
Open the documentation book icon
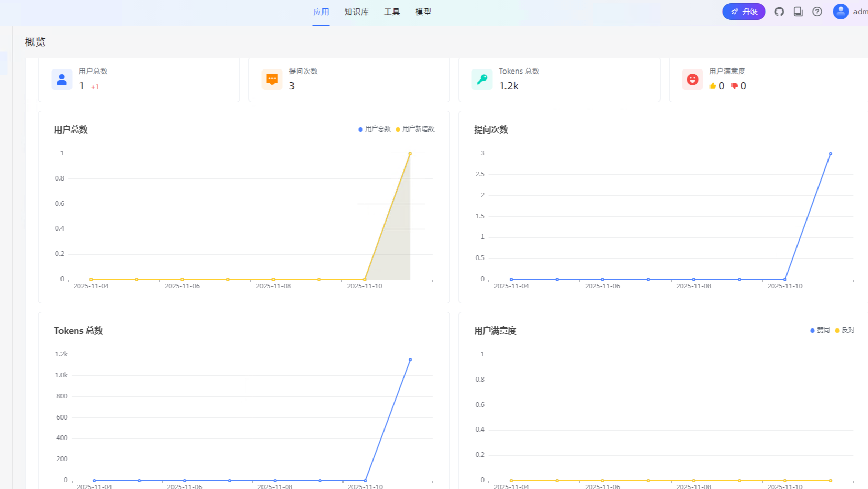click(798, 11)
